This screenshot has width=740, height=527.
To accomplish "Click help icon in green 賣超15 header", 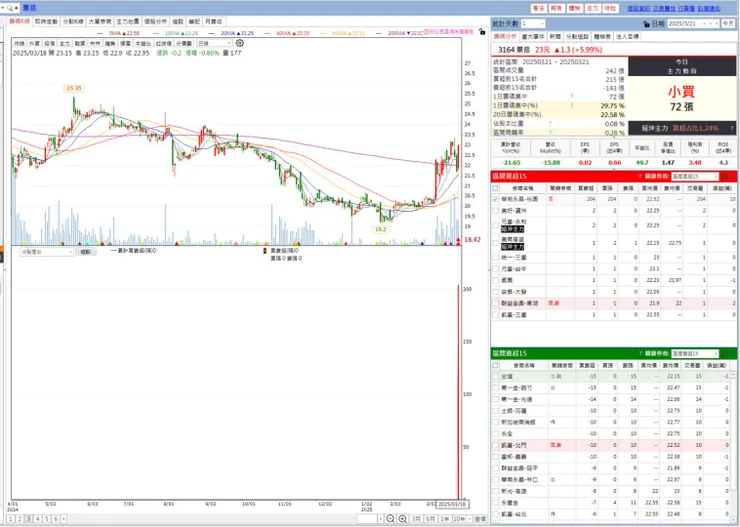I will click(640, 353).
